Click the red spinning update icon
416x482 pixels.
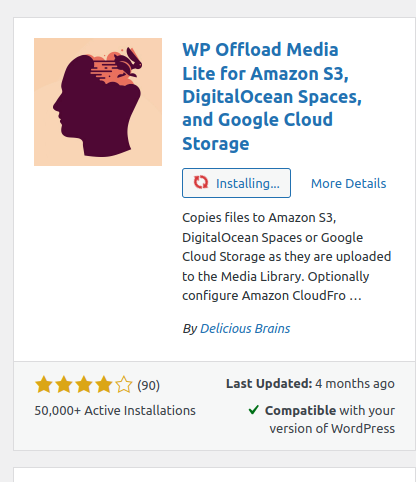tap(201, 182)
